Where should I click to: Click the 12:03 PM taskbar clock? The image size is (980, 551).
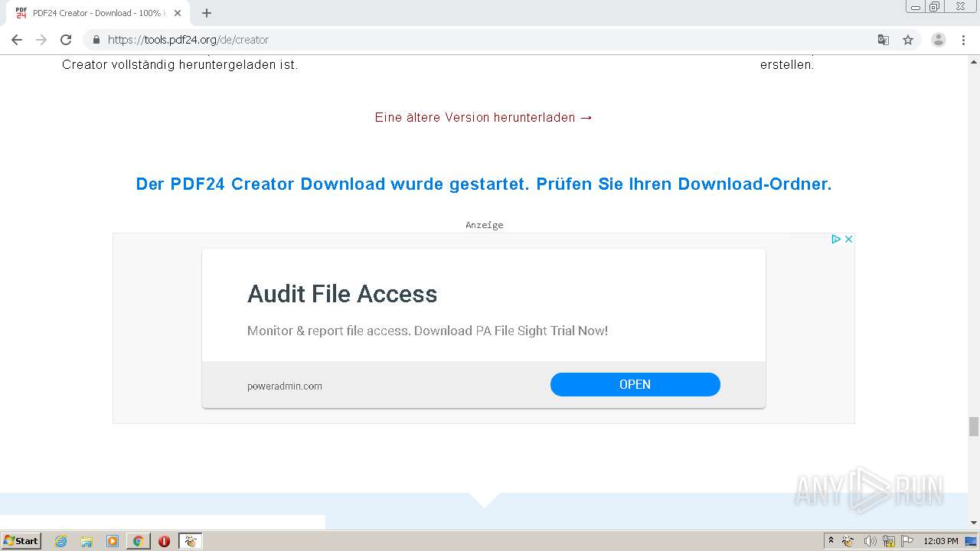coord(941,541)
